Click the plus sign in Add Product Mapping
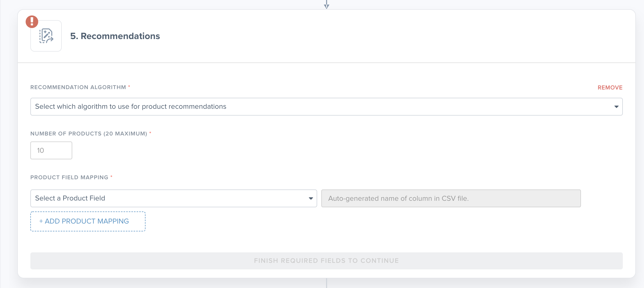The height and width of the screenshot is (288, 644). click(x=41, y=221)
